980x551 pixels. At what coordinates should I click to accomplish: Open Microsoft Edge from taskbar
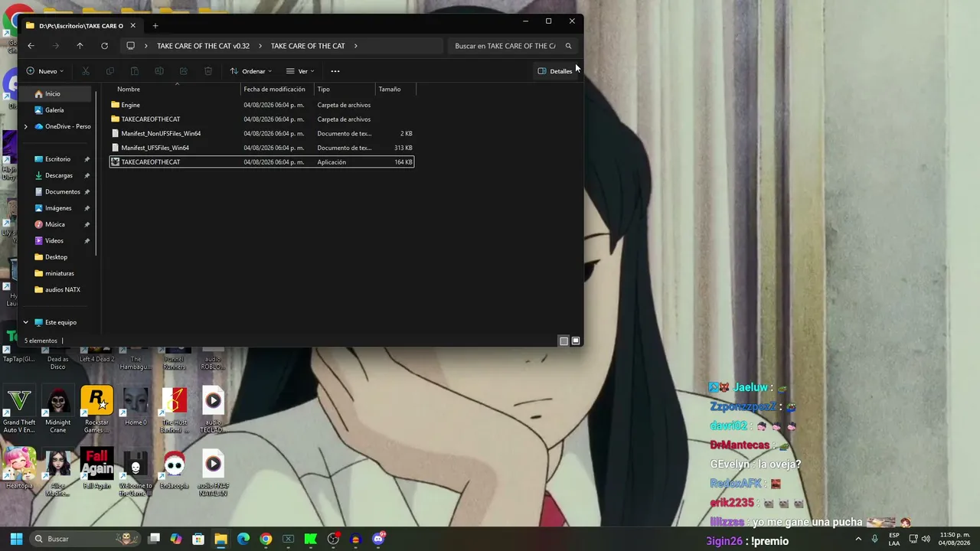click(243, 539)
